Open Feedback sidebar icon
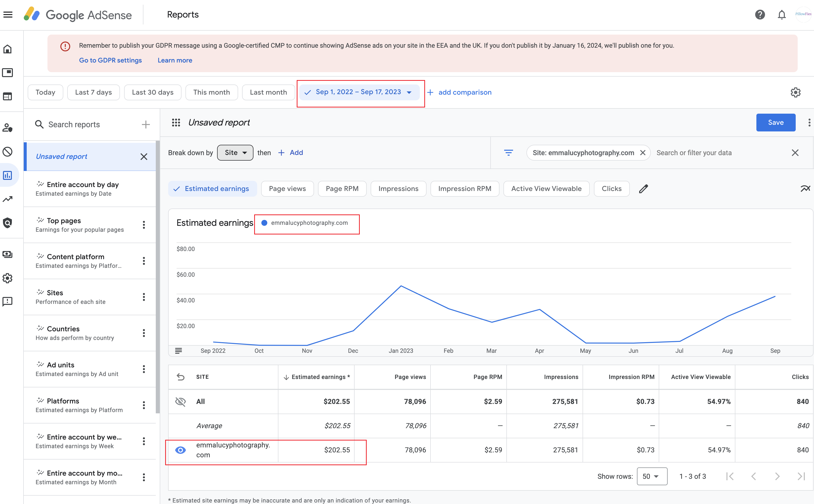The width and height of the screenshot is (814, 504). pyautogui.click(x=8, y=302)
